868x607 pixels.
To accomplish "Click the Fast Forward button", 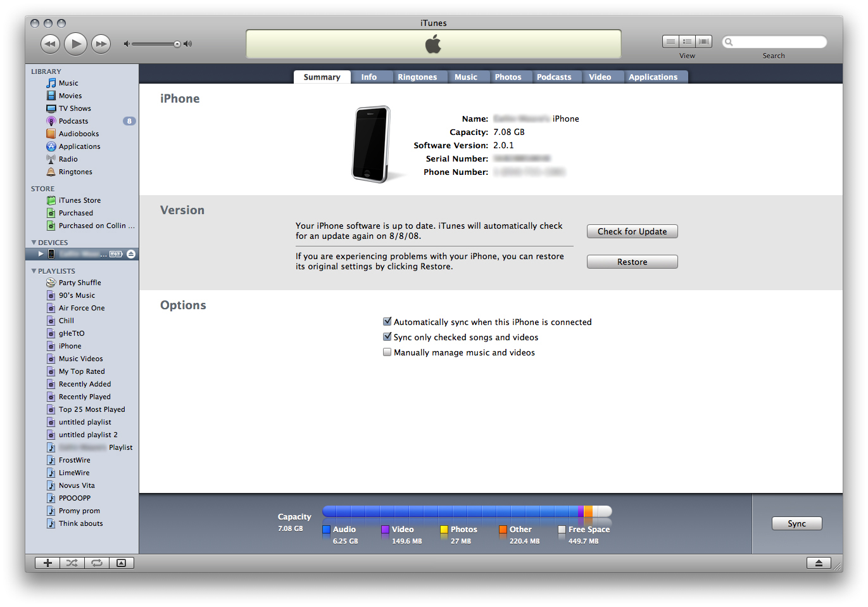I will coord(101,44).
